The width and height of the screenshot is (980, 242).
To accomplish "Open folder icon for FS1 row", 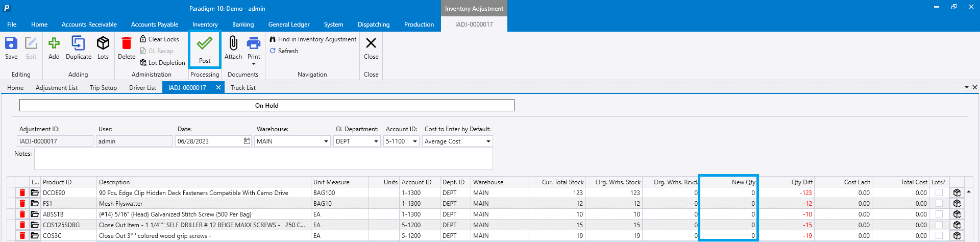I will tap(35, 204).
